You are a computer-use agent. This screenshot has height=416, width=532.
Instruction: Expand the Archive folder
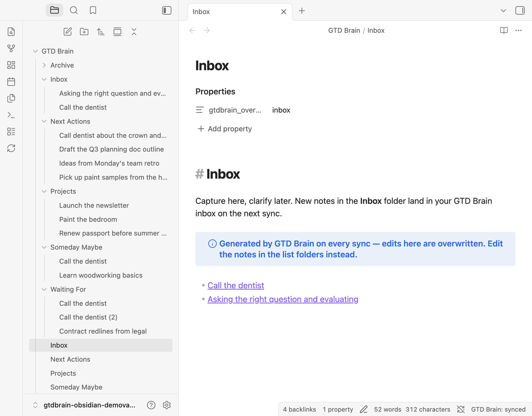[44, 65]
